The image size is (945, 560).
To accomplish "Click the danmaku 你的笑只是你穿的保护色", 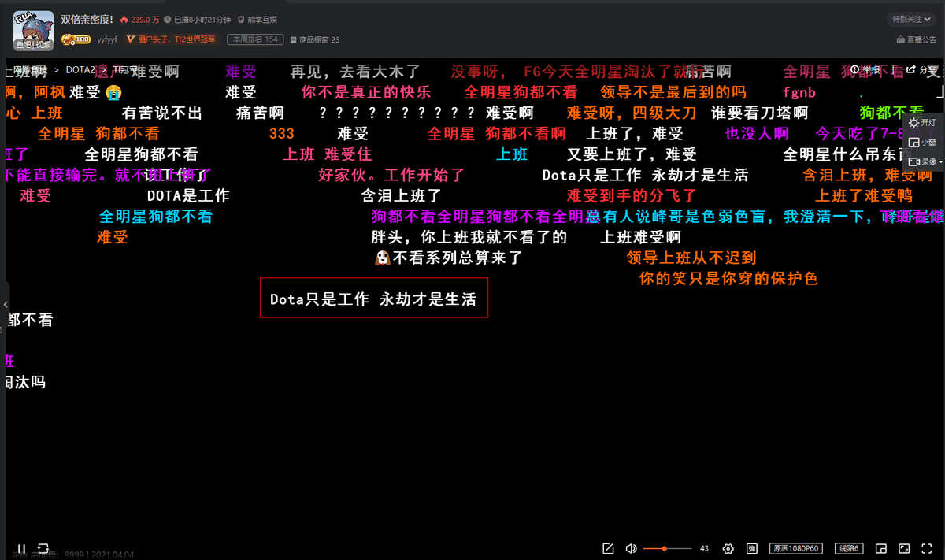I will point(728,278).
